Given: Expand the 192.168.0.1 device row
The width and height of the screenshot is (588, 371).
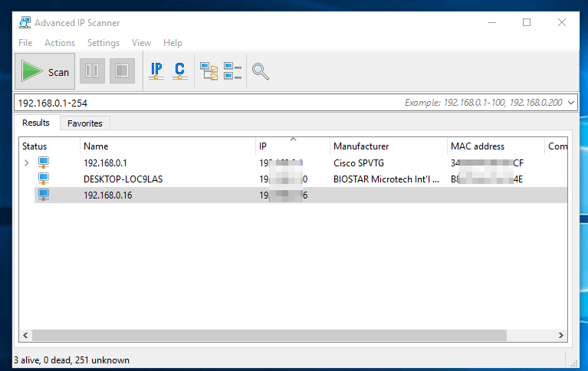Looking at the screenshot, I should click(x=27, y=163).
